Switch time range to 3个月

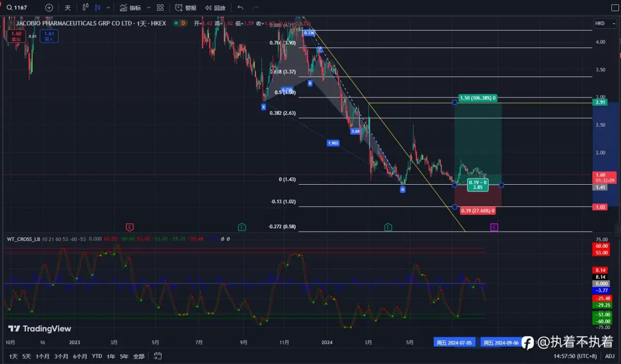coord(61,356)
